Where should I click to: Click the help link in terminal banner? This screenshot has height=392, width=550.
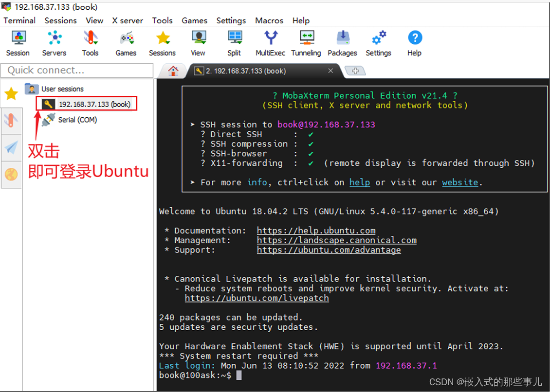[359, 182]
